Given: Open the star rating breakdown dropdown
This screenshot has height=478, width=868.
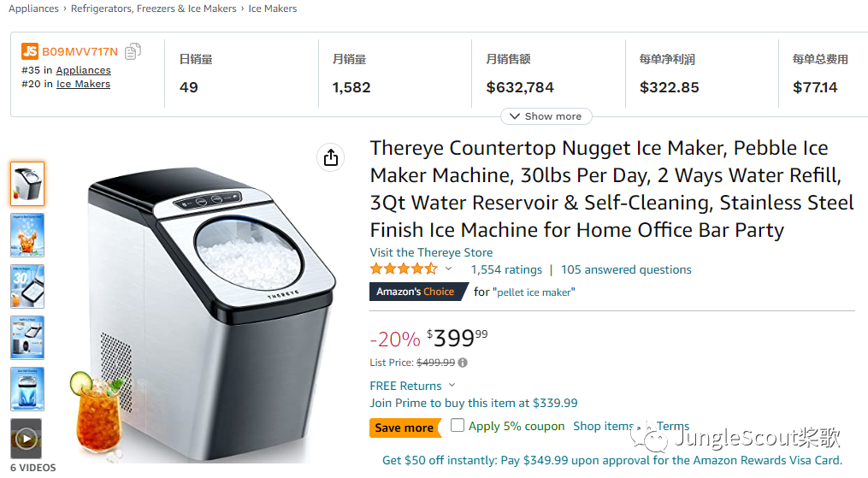Looking at the screenshot, I should 448,269.
